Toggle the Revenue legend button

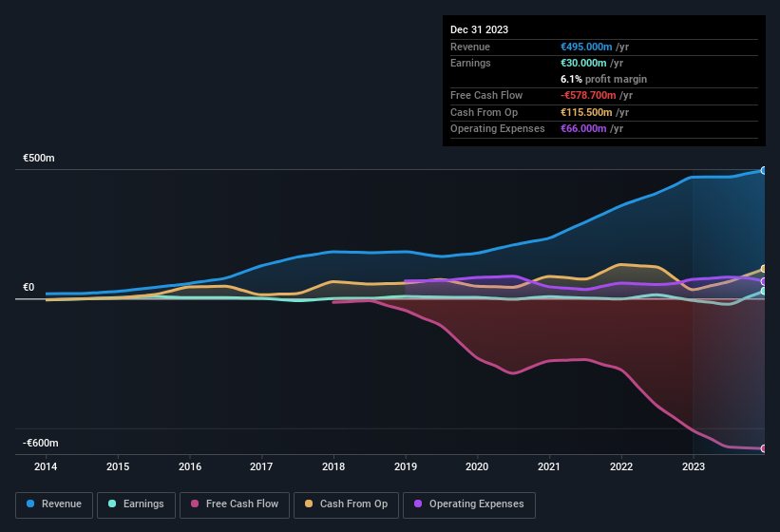click(54, 504)
